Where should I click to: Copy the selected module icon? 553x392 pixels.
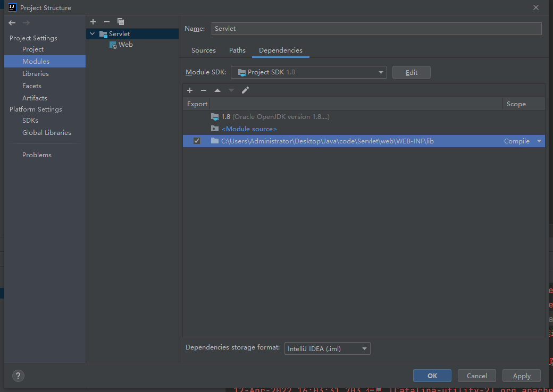coord(121,22)
